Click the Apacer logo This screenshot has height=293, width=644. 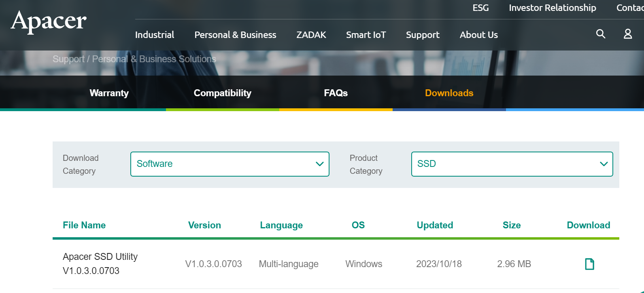(x=49, y=21)
